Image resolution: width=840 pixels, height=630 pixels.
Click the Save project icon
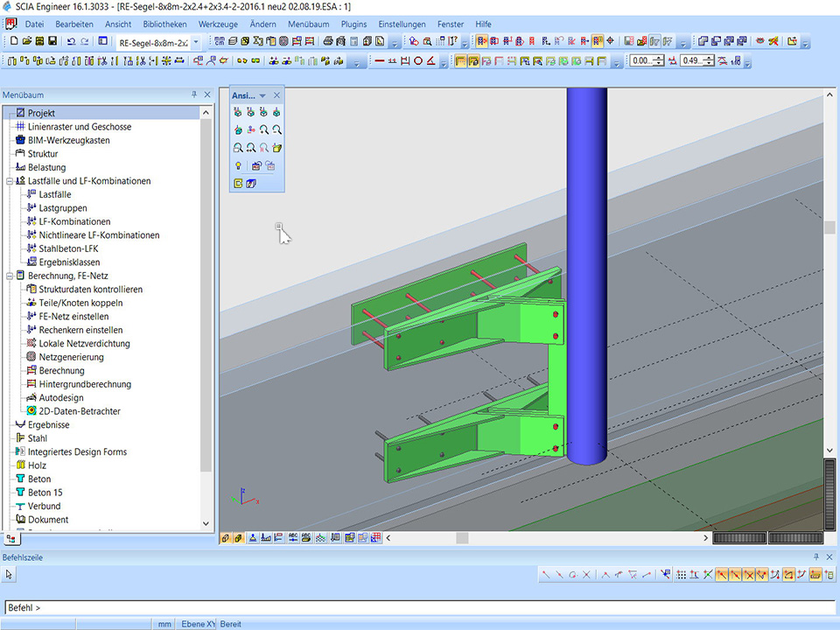[x=52, y=41]
